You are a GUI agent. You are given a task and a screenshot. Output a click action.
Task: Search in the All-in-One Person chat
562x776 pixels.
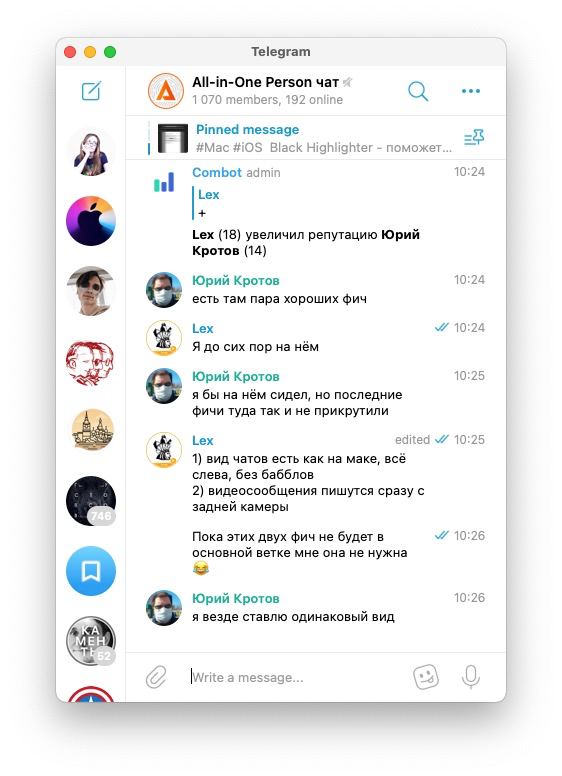point(418,92)
